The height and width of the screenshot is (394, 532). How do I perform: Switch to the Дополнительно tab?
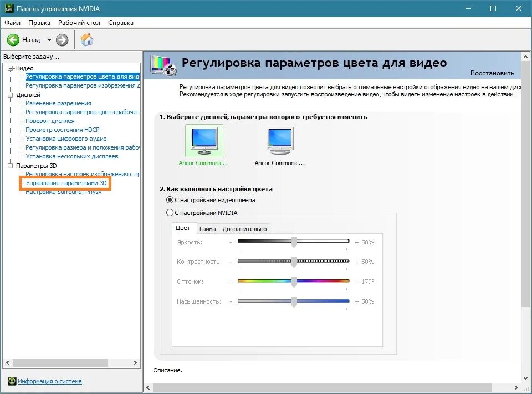point(244,229)
